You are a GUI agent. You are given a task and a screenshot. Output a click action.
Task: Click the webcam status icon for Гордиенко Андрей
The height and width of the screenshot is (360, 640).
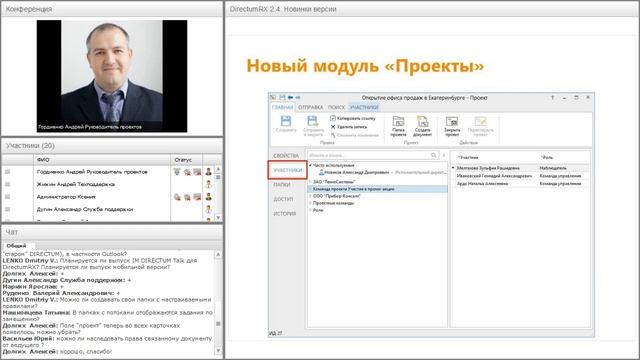pyautogui.click(x=187, y=172)
